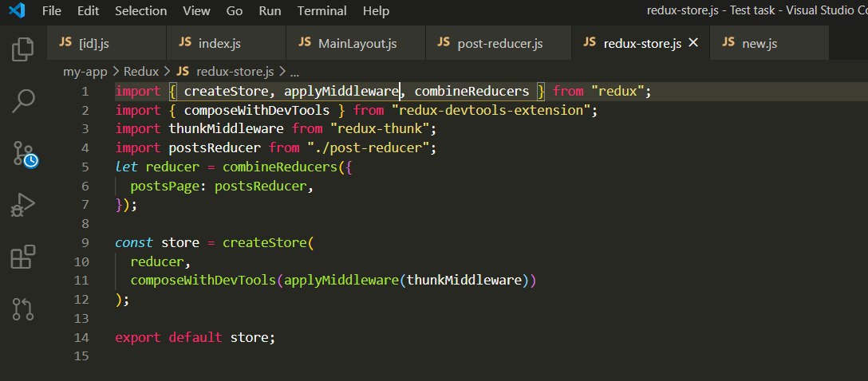Click line number 5 in gutter
The height and width of the screenshot is (381, 868).
coord(85,167)
